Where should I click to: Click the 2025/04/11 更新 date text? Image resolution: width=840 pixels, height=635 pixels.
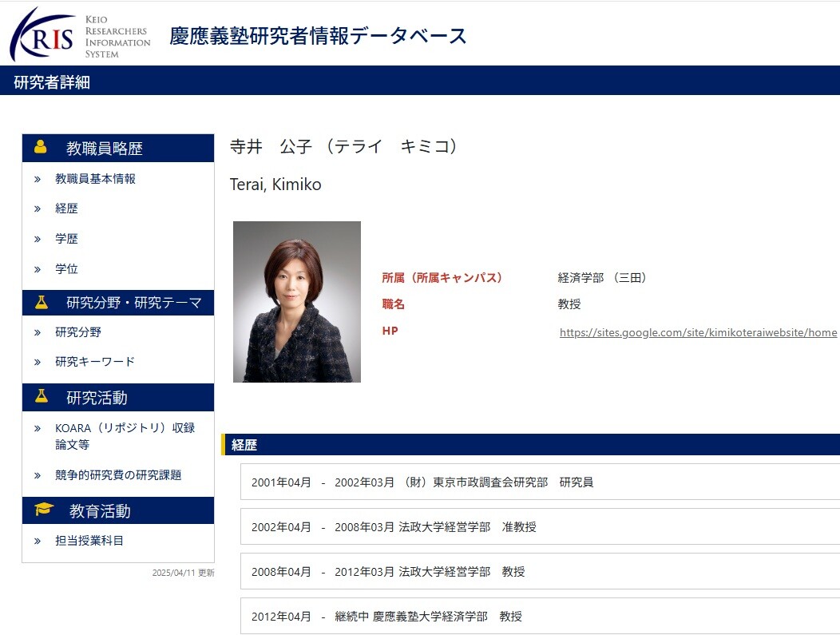coord(183,573)
